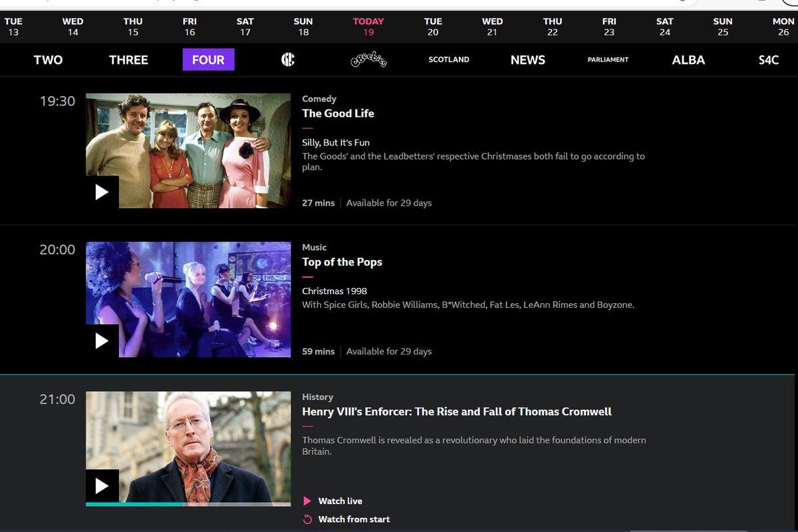Go to schedule for SUN 18
The width and height of the screenshot is (798, 532).
click(303, 27)
